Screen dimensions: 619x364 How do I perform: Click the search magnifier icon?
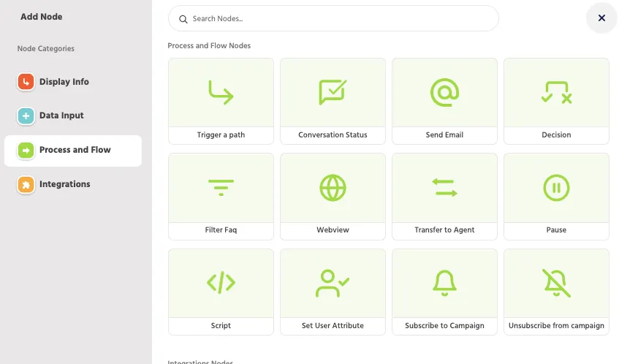click(183, 19)
